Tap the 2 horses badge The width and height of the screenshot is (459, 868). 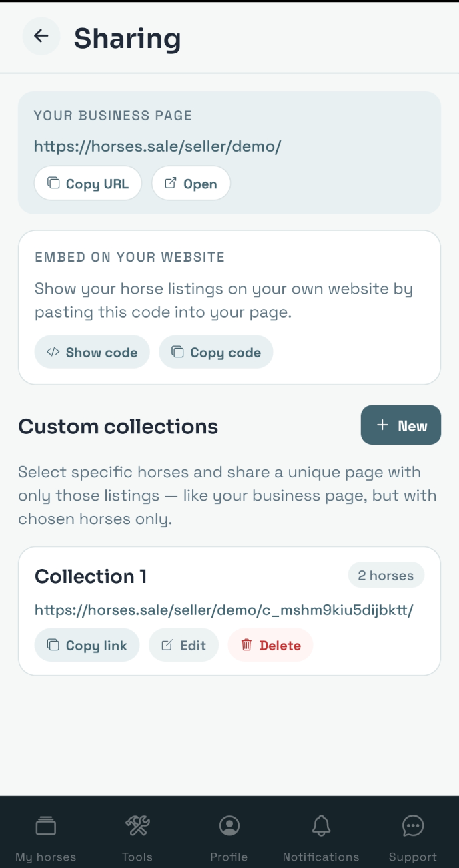(386, 576)
